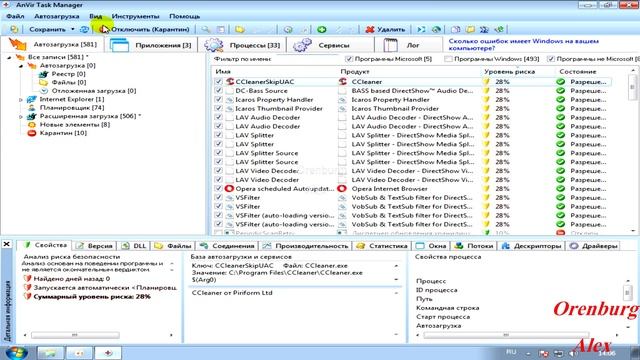Select Новые элементы [8] in tree
This screenshot has height=360, width=640.
click(x=75, y=124)
